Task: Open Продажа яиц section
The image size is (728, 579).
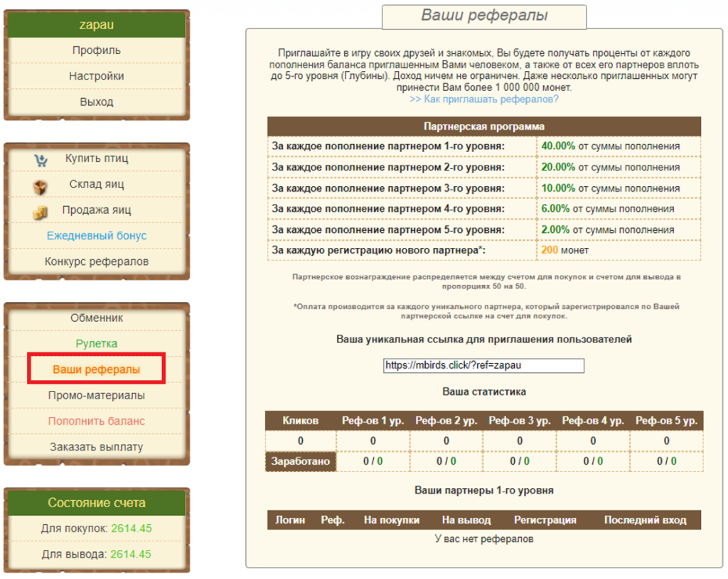Action: click(97, 210)
